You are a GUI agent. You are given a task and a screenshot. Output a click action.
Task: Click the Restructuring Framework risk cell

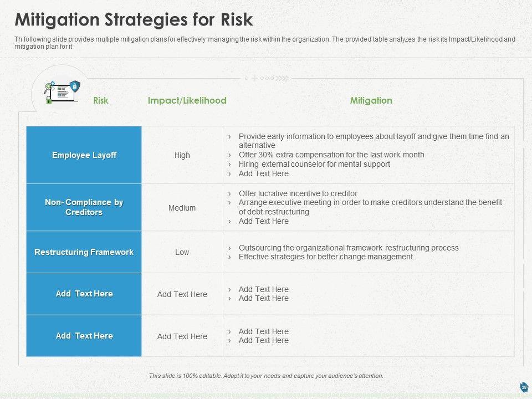coord(84,252)
